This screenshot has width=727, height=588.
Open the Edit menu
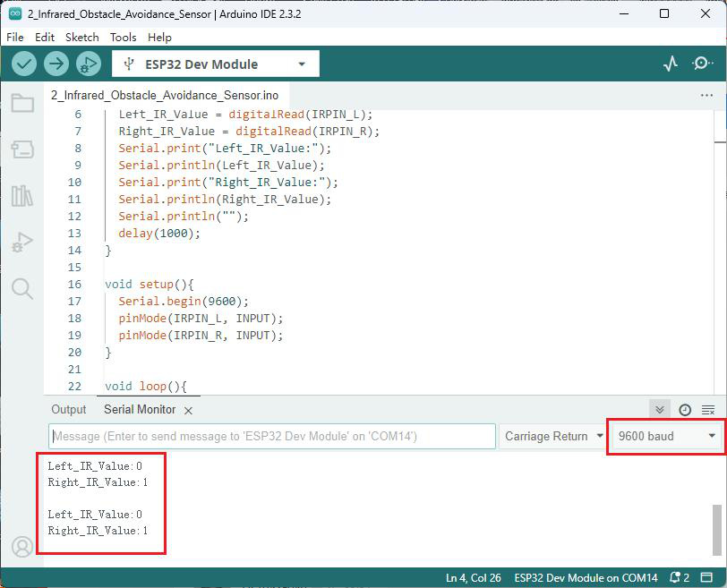pos(45,38)
